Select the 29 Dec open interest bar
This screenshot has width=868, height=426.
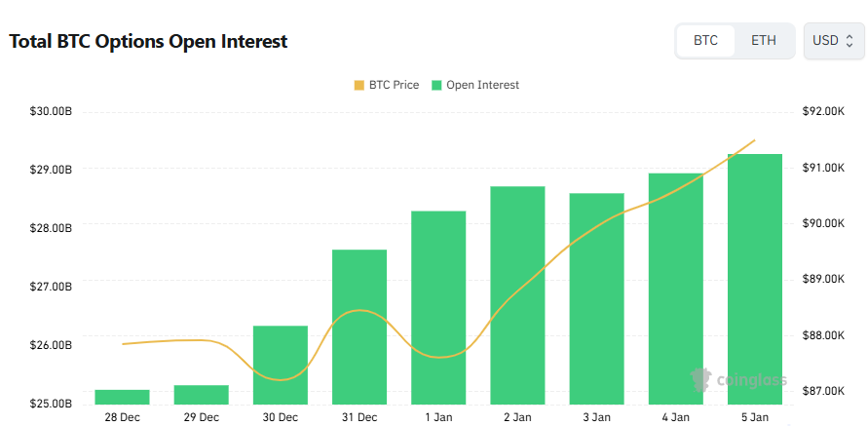201,395
